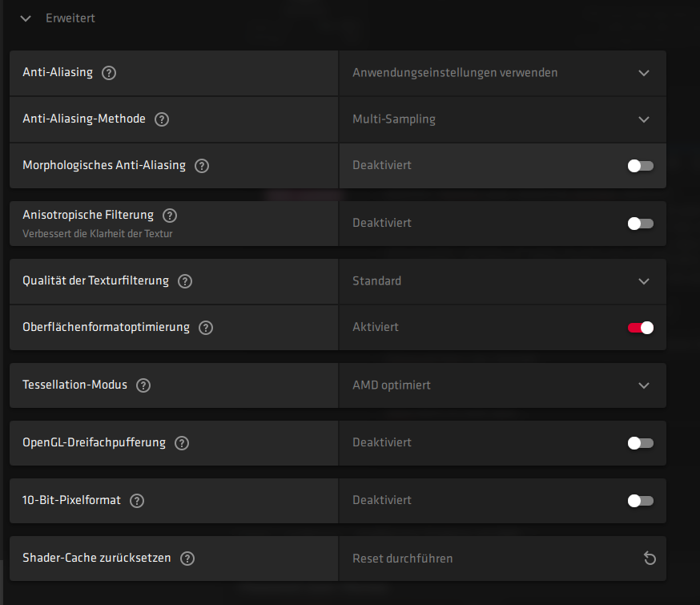
Task: Turn on Anisotropische Filterung switch
Action: pos(641,224)
